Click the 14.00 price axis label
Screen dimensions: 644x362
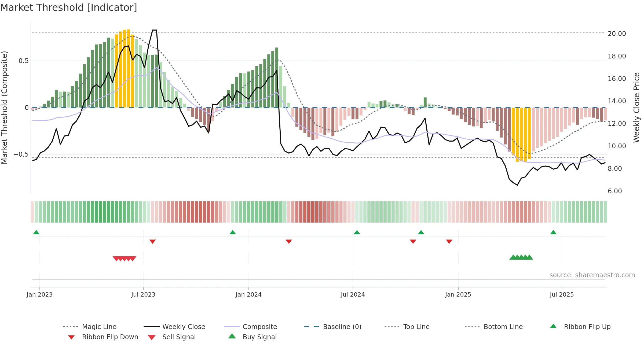click(x=617, y=101)
